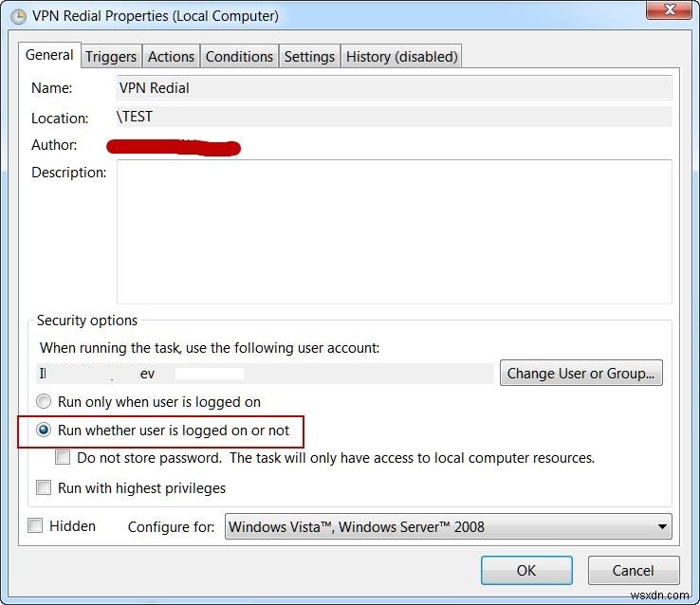Click the Location field showing \TEST
Screen dimensions: 700x605
[x=395, y=117]
